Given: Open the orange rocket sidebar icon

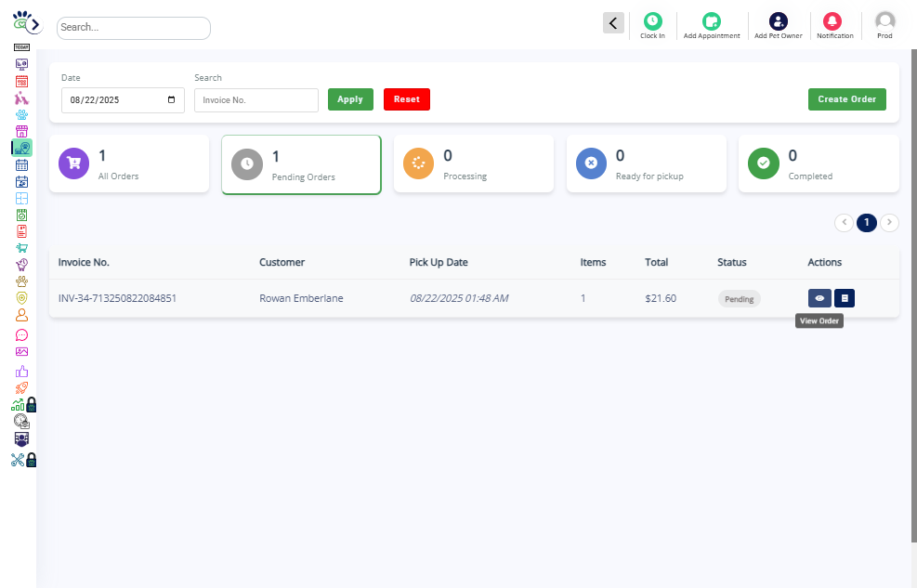Looking at the screenshot, I should tap(21, 387).
